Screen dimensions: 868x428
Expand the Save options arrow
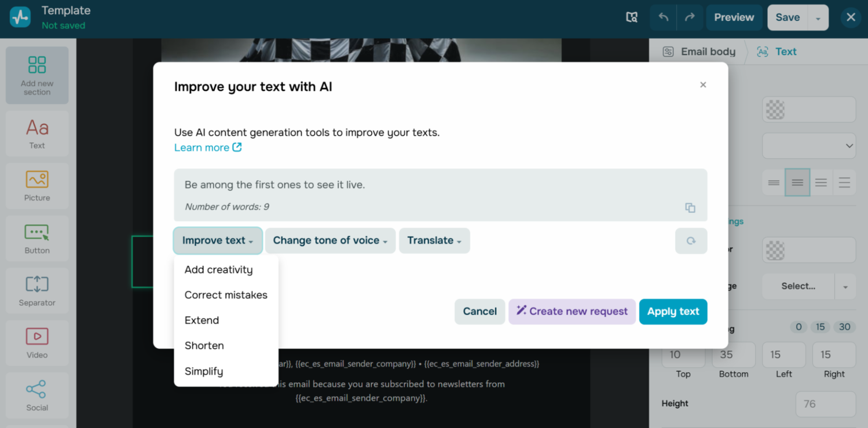click(818, 17)
